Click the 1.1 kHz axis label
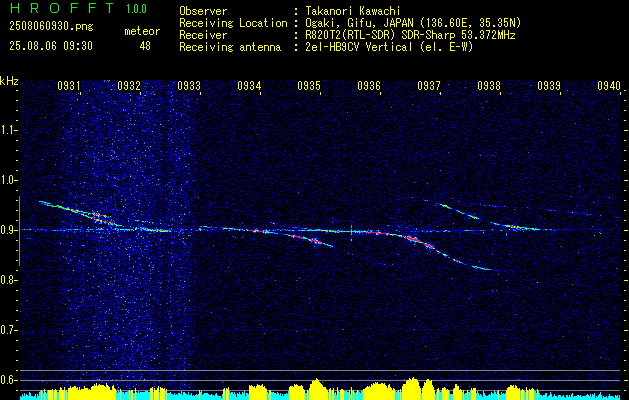This screenshot has height=400, width=629. (8, 130)
